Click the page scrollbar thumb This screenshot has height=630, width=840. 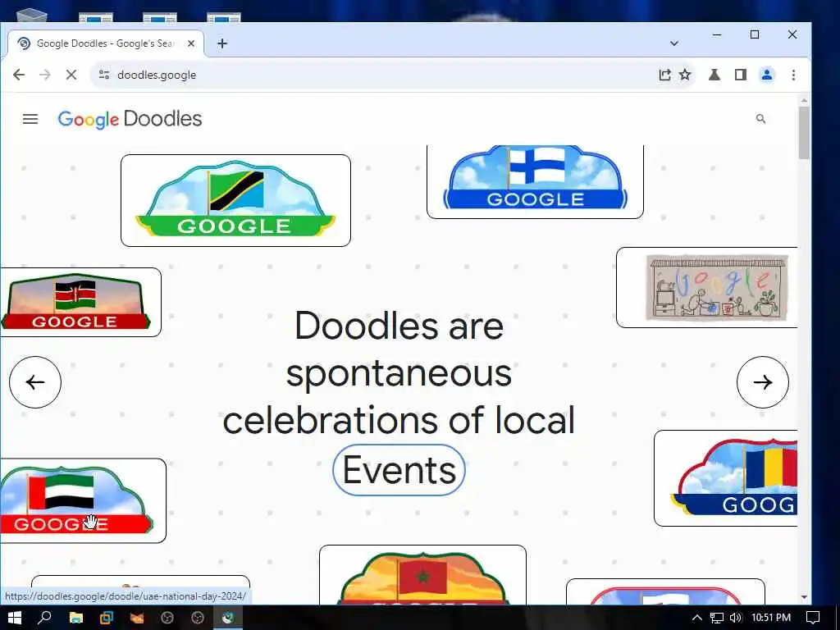pyautogui.click(x=804, y=132)
